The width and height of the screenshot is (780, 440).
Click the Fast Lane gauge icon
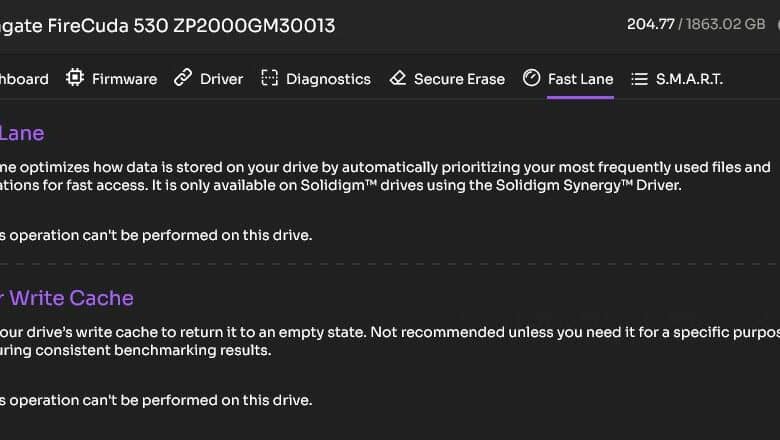coord(531,78)
